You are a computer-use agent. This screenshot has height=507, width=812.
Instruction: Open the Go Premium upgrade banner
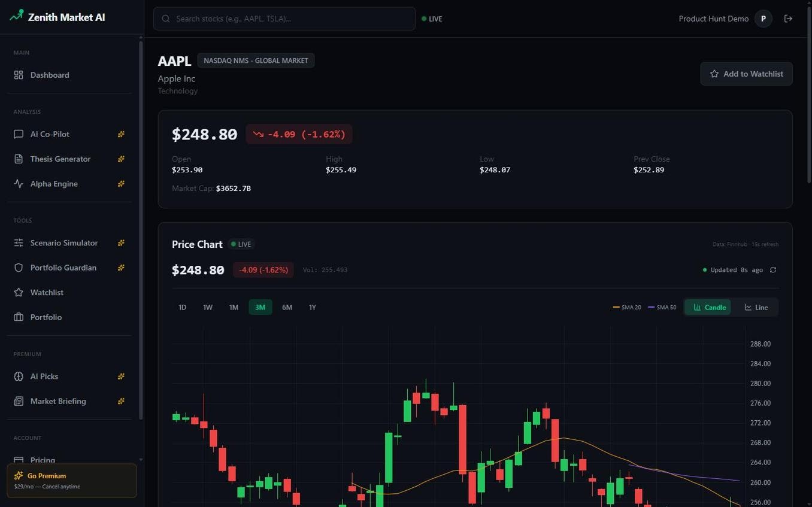point(71,481)
